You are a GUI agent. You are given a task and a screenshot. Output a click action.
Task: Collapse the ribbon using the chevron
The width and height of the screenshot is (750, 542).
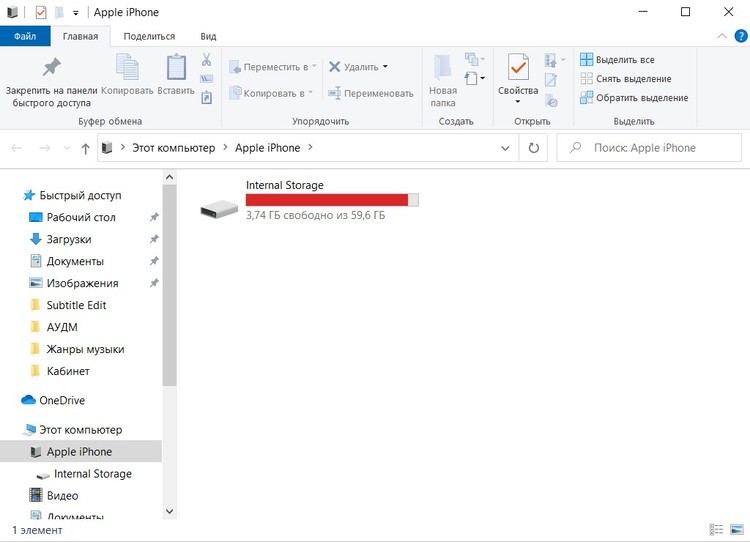click(x=718, y=36)
